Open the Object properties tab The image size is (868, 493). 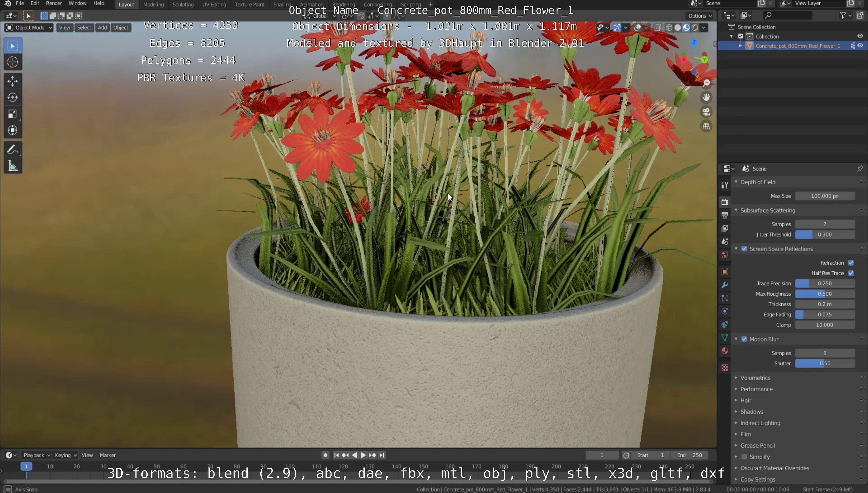[x=724, y=272]
